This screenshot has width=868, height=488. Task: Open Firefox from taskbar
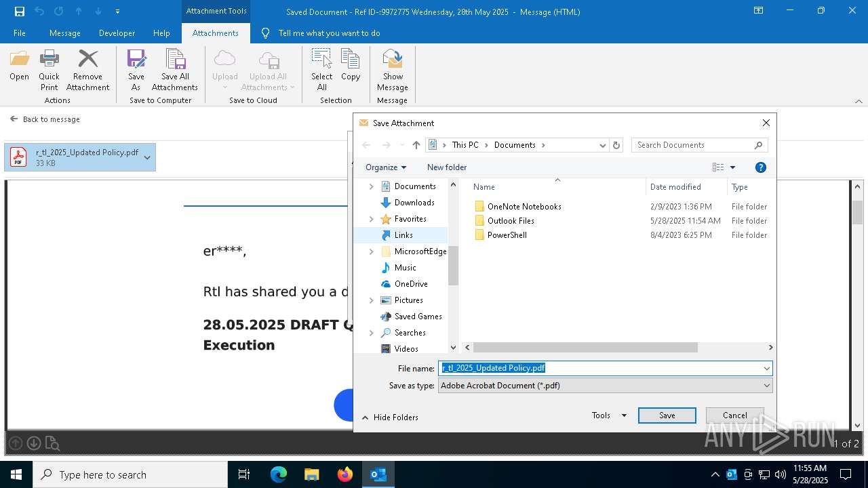(345, 474)
